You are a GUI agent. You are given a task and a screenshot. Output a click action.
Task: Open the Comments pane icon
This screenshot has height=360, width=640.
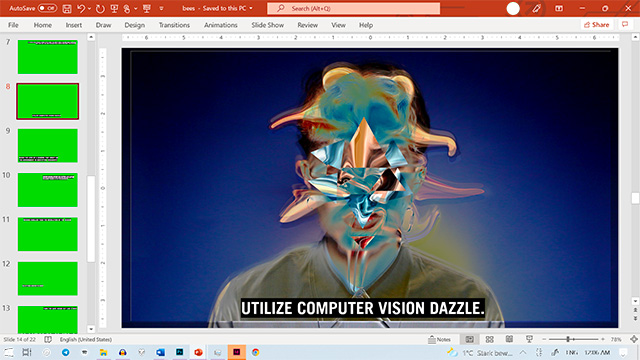[625, 24]
